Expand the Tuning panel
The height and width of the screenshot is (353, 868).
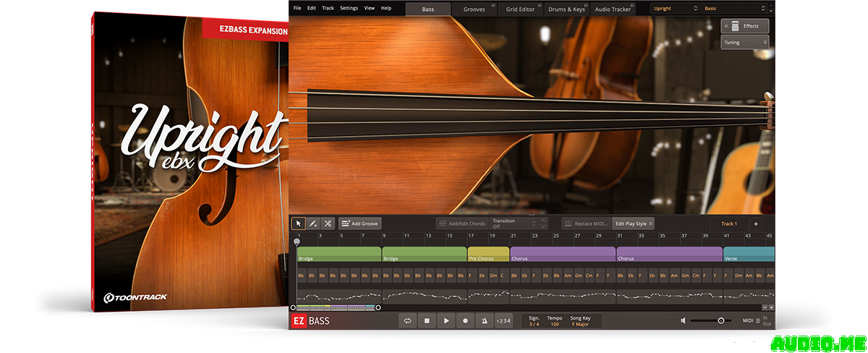point(745,43)
